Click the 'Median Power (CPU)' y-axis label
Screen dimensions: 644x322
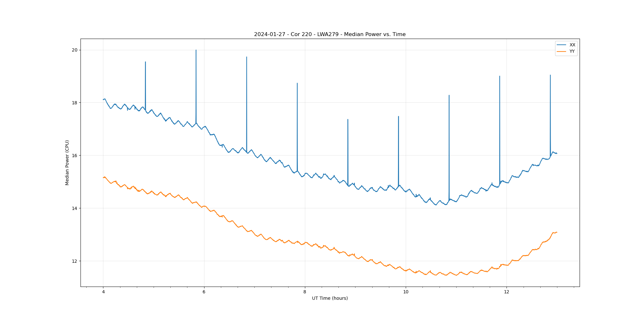coord(67,163)
